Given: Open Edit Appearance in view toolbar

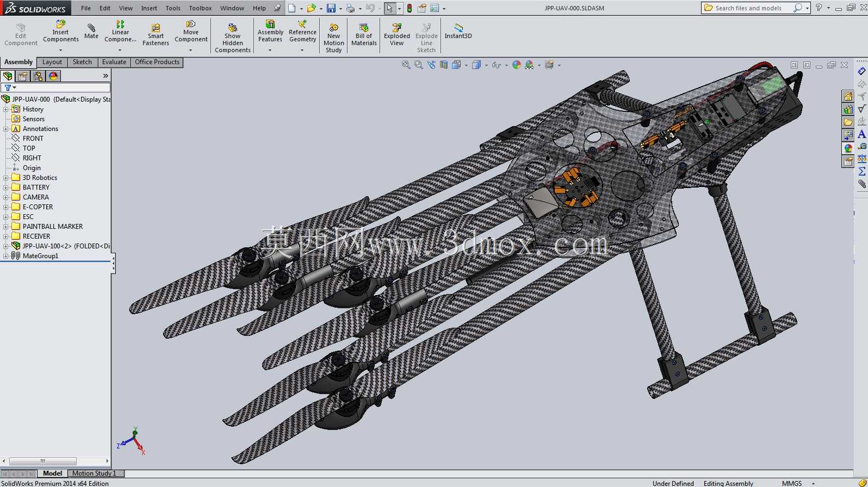Looking at the screenshot, I should tap(517, 65).
